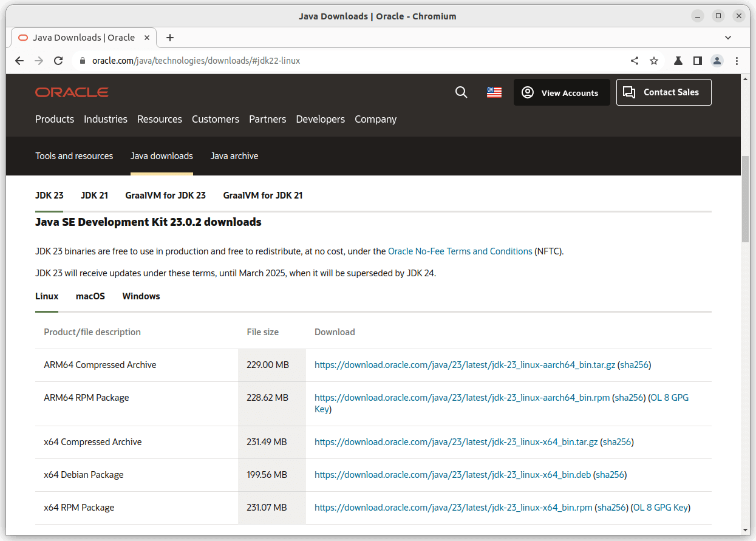Viewport: 756px width, 541px height.
Task: Download jdk-23_linux-x64_bin.deb
Action: [452, 475]
